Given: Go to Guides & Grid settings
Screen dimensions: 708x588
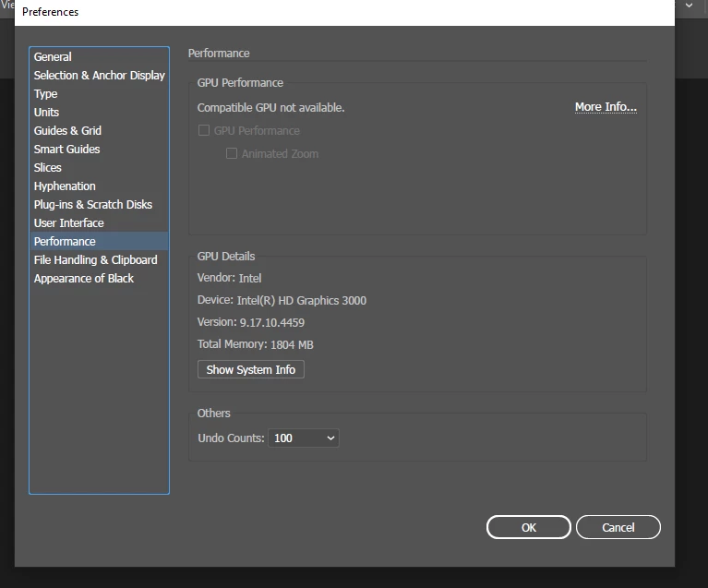Looking at the screenshot, I should pos(99,130).
